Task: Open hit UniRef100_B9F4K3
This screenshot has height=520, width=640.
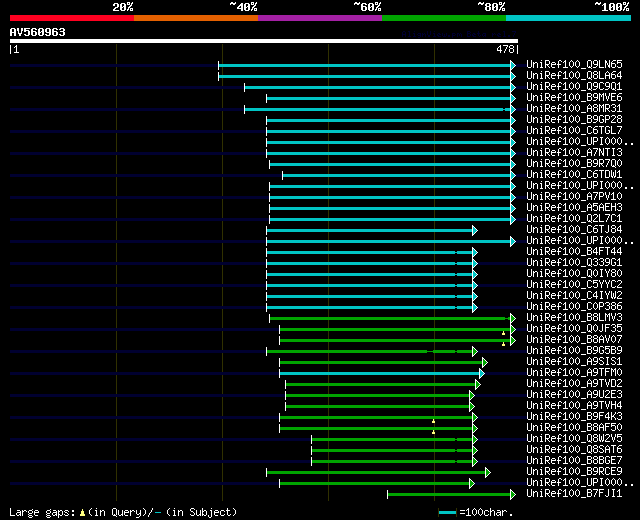Action: [x=574, y=417]
